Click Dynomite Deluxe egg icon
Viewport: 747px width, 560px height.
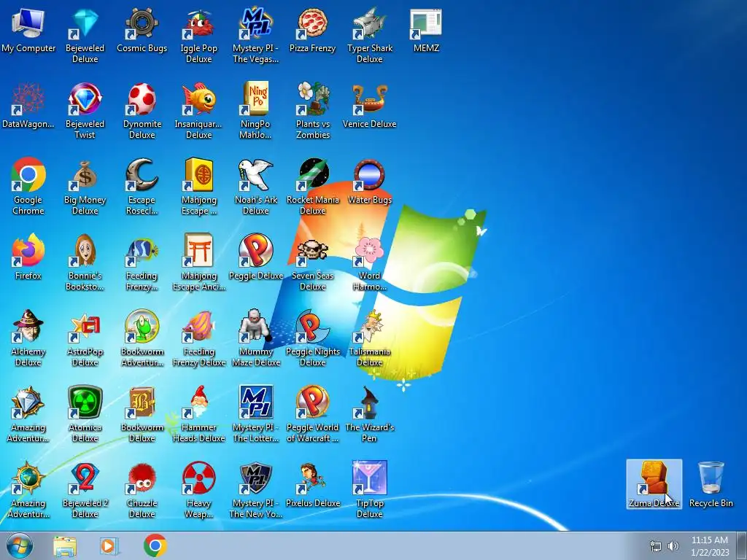(x=142, y=99)
